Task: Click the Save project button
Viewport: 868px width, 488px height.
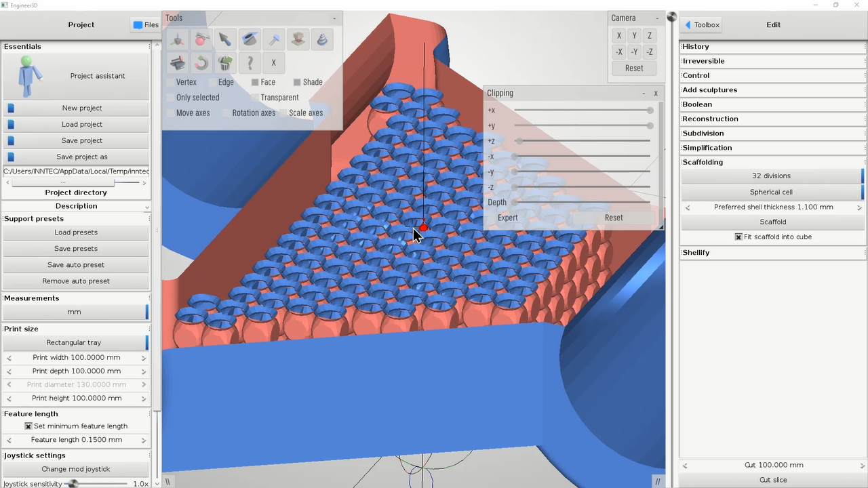Action: coord(81,140)
